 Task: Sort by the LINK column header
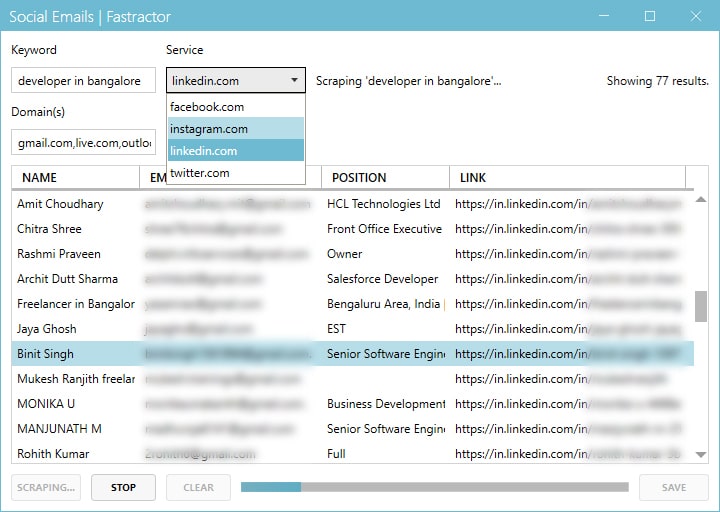point(567,177)
